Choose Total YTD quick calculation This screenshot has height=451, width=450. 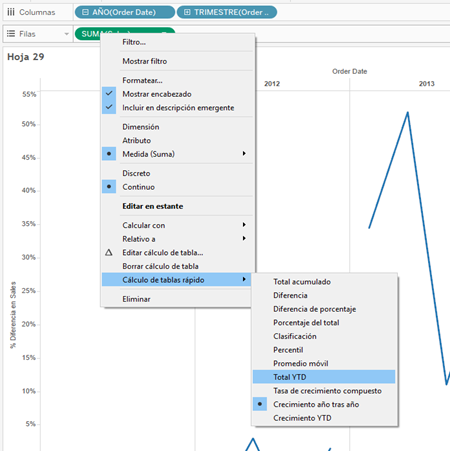[324, 377]
